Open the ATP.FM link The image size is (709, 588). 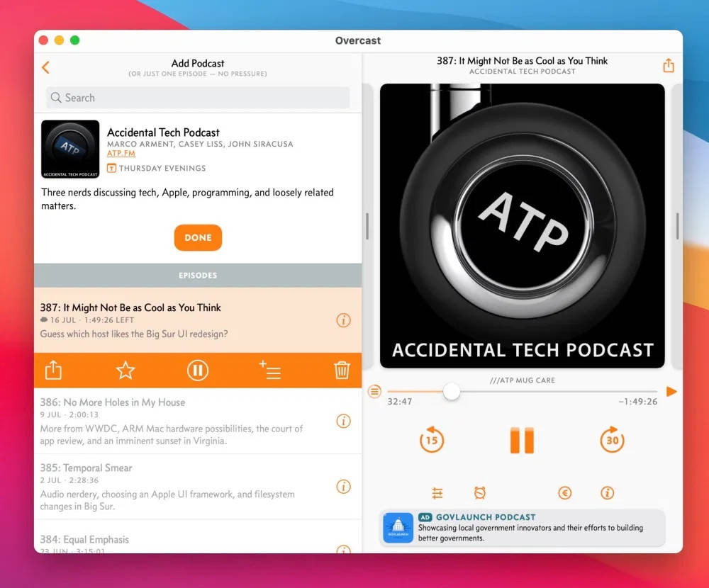121,153
